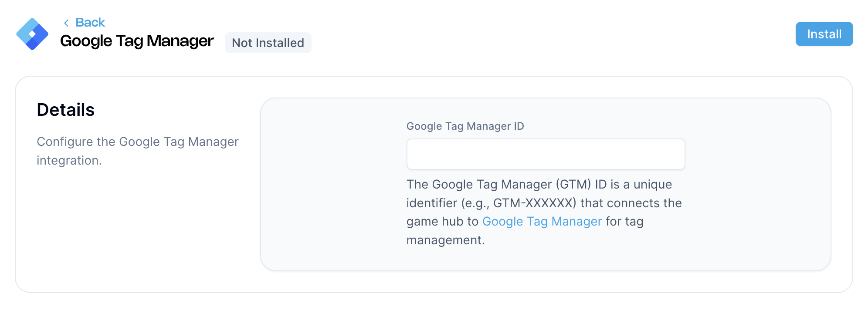Click the Details section heading
Image resolution: width=868 pixels, height=317 pixels.
tap(66, 110)
